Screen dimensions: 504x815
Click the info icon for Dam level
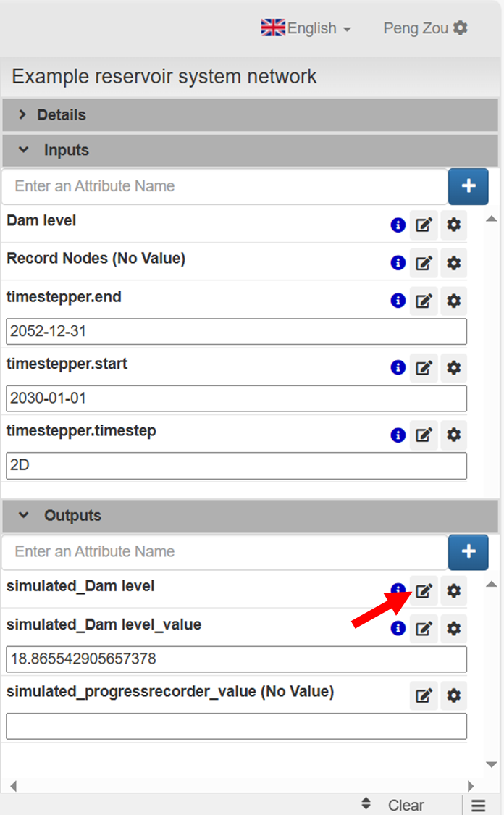click(398, 225)
